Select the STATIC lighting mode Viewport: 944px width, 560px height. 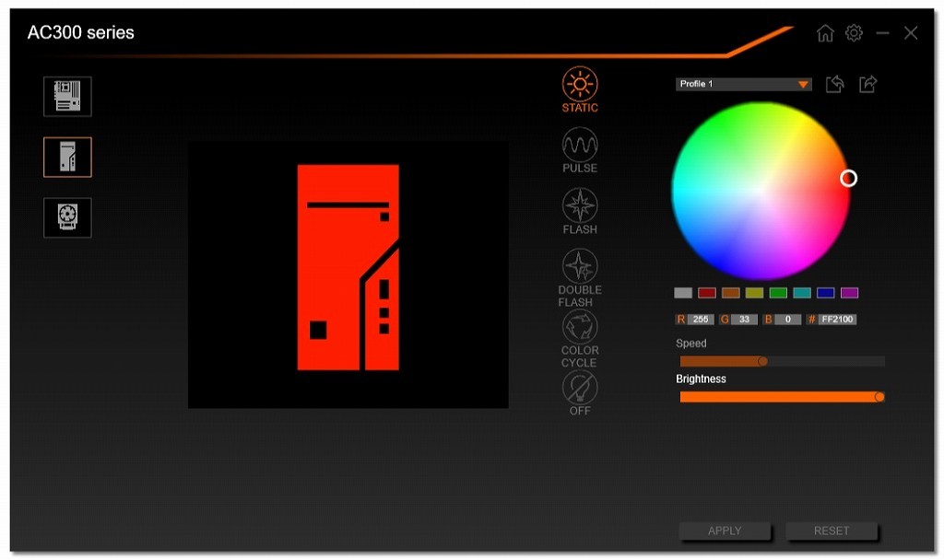(580, 89)
